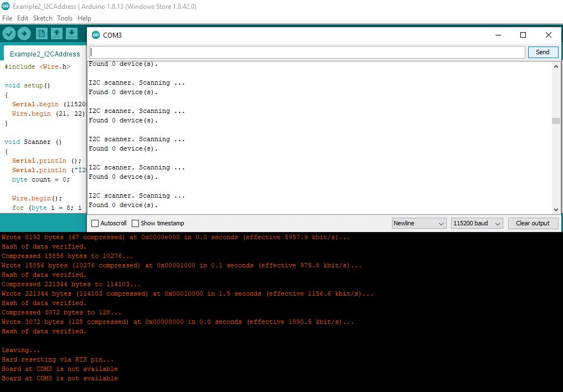This screenshot has height=392, width=563.
Task: Click the Verify sketch icon
Action: click(9, 33)
